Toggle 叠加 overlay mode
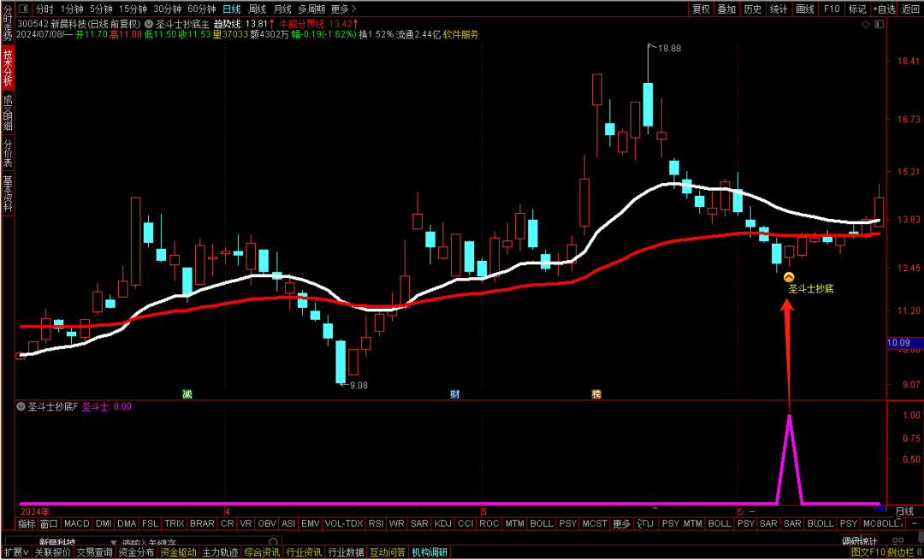The width and height of the screenshot is (924, 560). (726, 9)
